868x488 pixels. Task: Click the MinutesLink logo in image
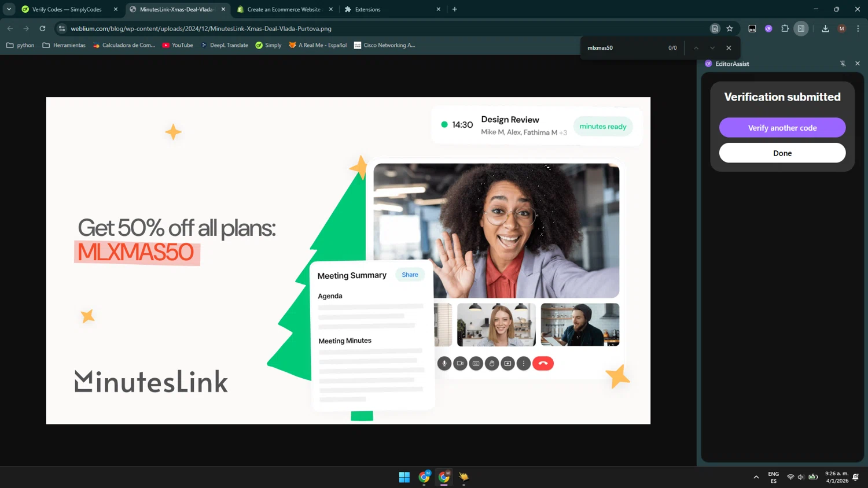[151, 381]
